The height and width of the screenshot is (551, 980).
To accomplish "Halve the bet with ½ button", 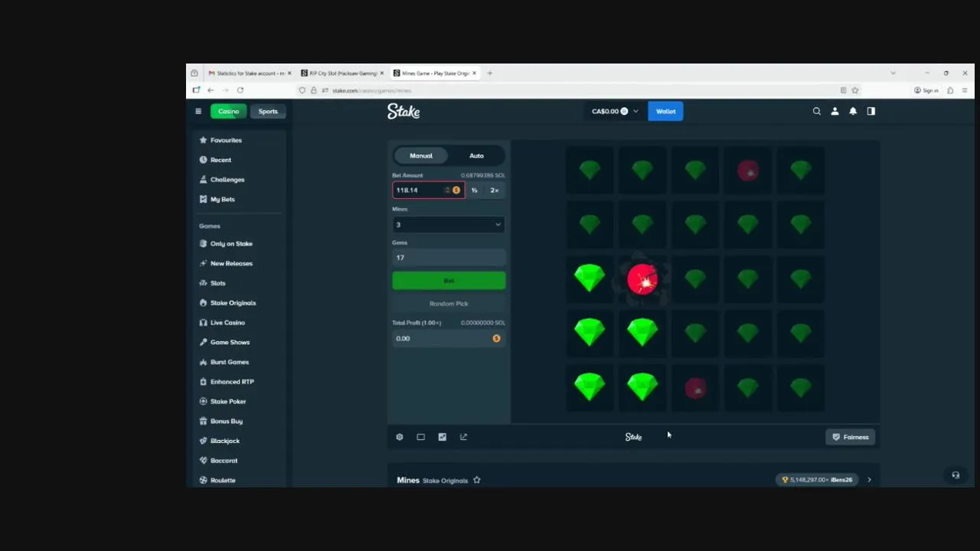I will pyautogui.click(x=475, y=190).
